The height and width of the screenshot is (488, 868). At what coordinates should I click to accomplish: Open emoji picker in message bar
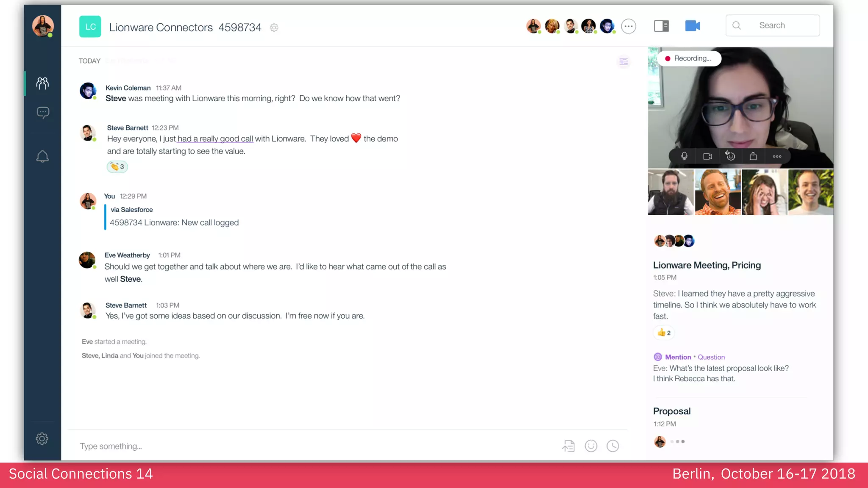(591, 446)
